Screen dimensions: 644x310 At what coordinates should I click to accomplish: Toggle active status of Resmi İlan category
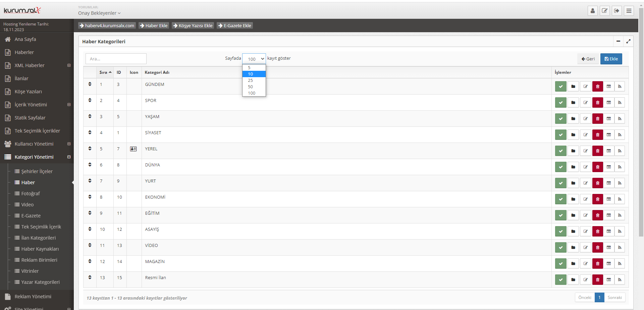tap(561, 280)
